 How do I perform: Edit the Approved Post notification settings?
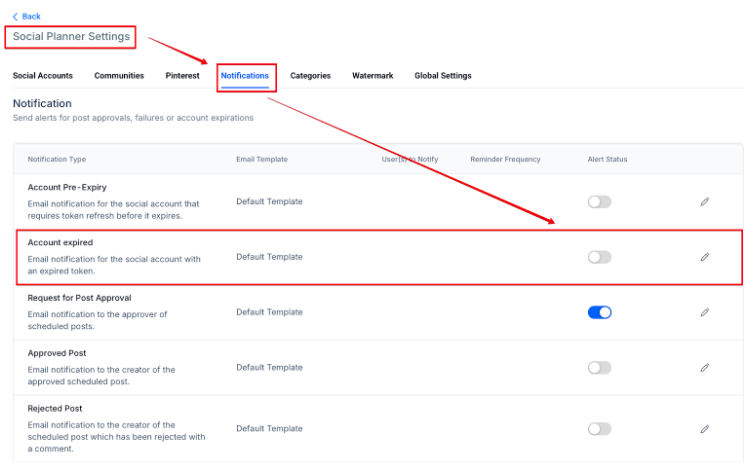click(x=704, y=368)
